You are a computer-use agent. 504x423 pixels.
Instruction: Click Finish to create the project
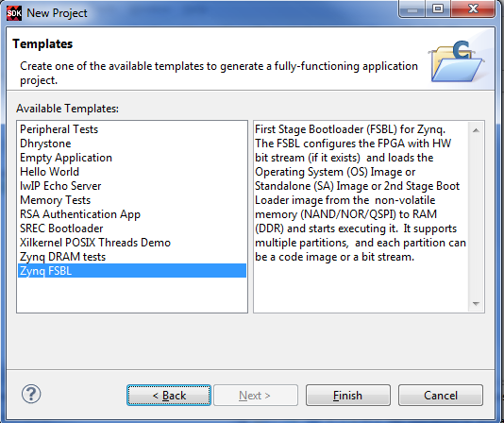[348, 395]
